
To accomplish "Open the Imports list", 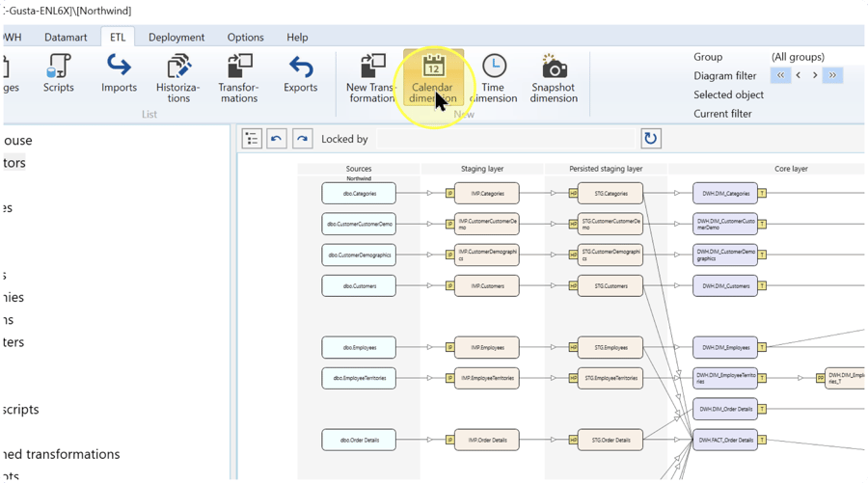I will pos(119,73).
